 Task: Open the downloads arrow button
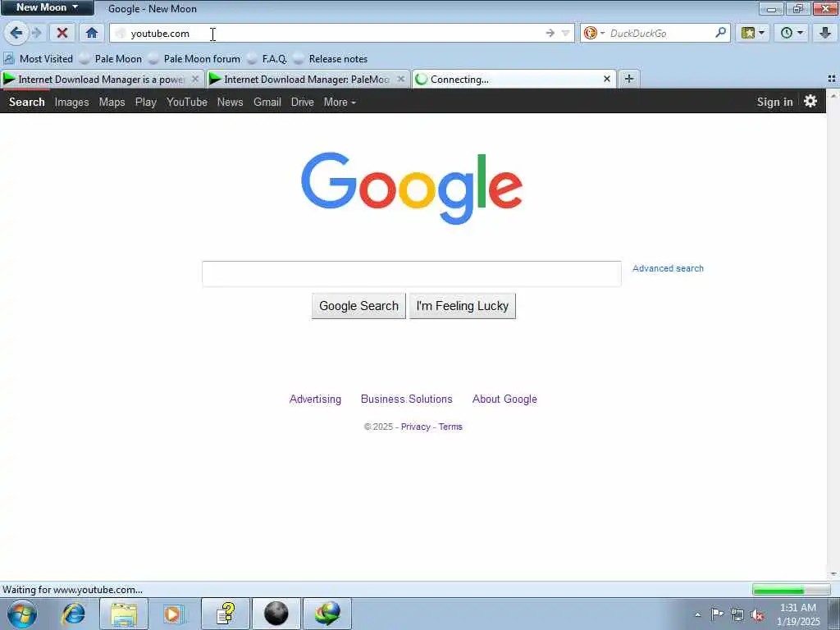825,33
